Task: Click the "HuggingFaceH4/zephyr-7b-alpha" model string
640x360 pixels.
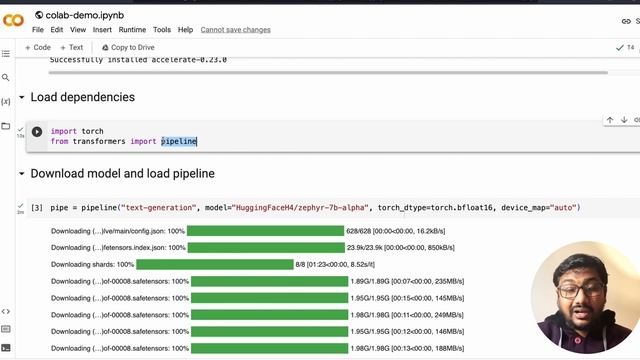Action: 300,208
